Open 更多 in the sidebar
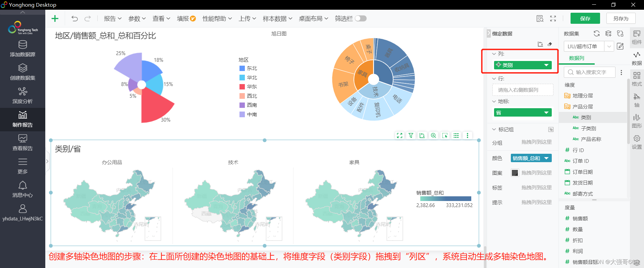Screen dimensions: 644x268 (22, 166)
